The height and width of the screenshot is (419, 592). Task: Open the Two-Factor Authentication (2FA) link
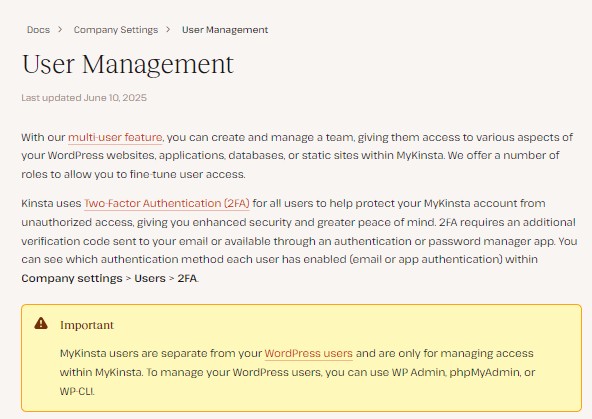(166, 203)
